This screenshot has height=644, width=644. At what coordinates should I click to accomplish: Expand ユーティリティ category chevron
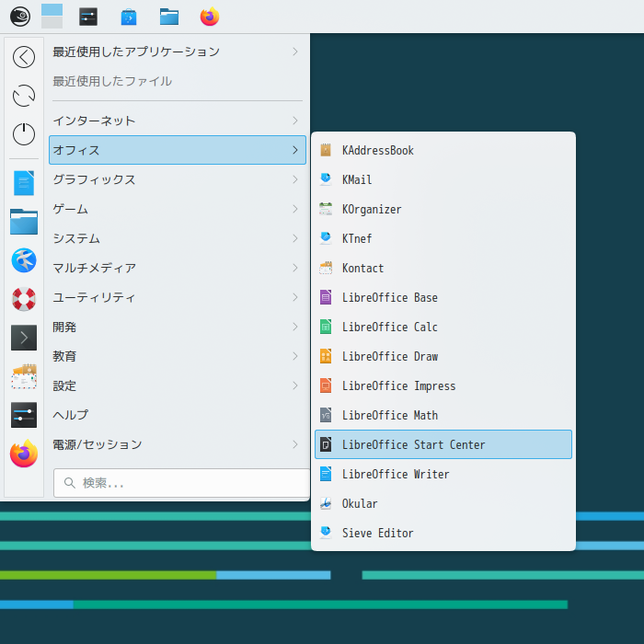(x=295, y=297)
